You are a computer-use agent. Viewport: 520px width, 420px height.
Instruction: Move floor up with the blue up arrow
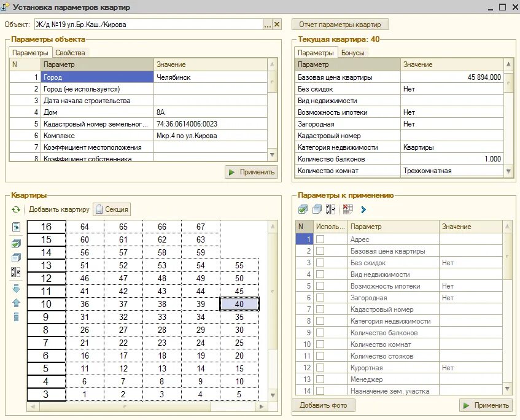(16, 303)
